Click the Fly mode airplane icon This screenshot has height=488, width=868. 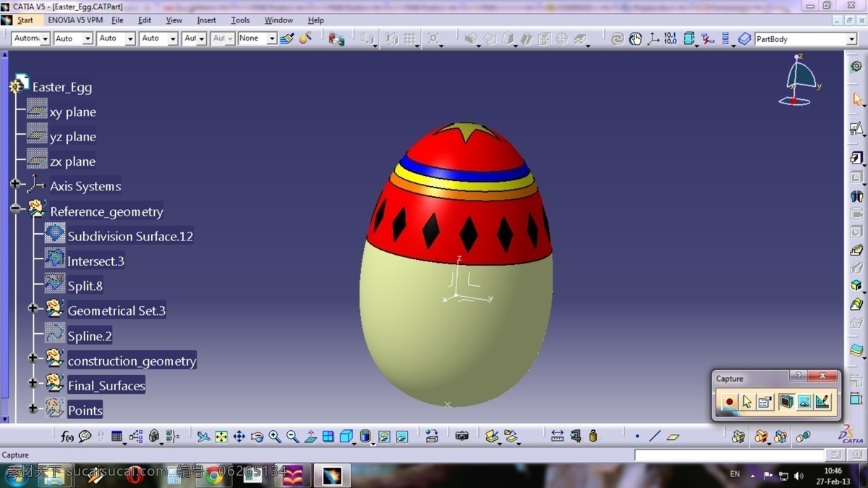tap(204, 436)
